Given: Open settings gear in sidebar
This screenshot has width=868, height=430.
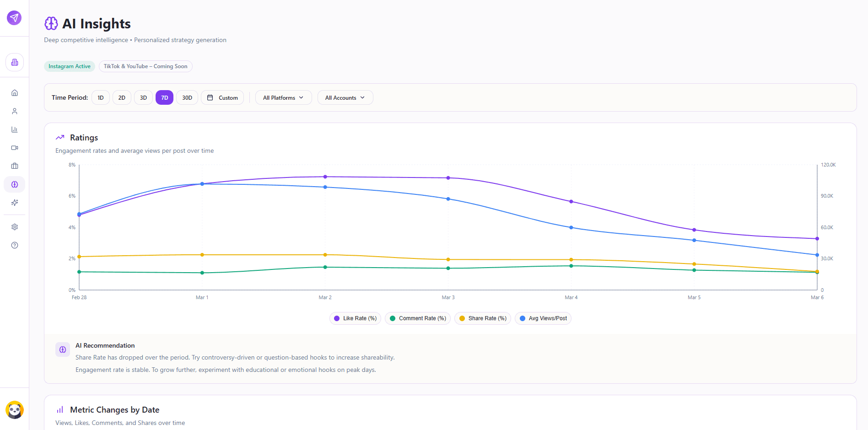Looking at the screenshot, I should [15, 227].
